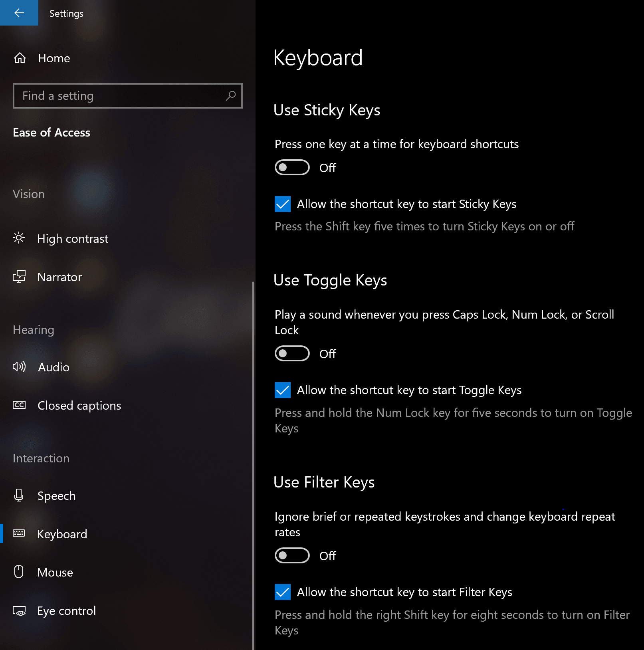Viewport: 644px width, 650px height.
Task: Click the Hearing section label
Action: click(34, 330)
